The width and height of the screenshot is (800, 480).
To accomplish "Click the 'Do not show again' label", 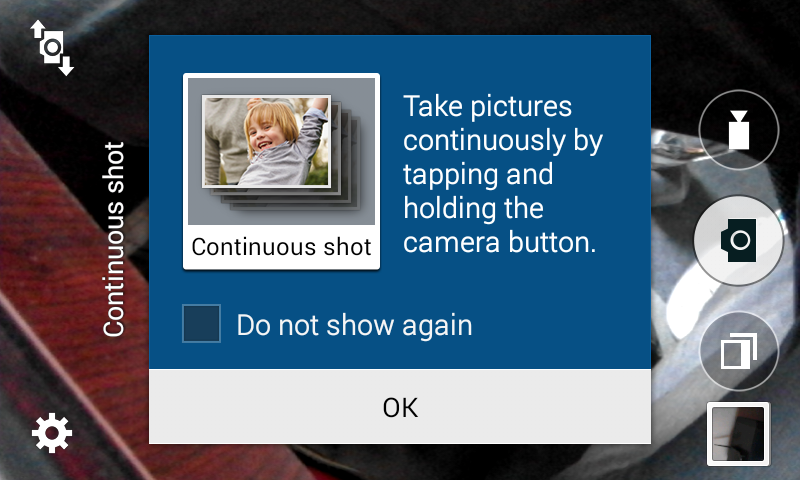I will 355,325.
